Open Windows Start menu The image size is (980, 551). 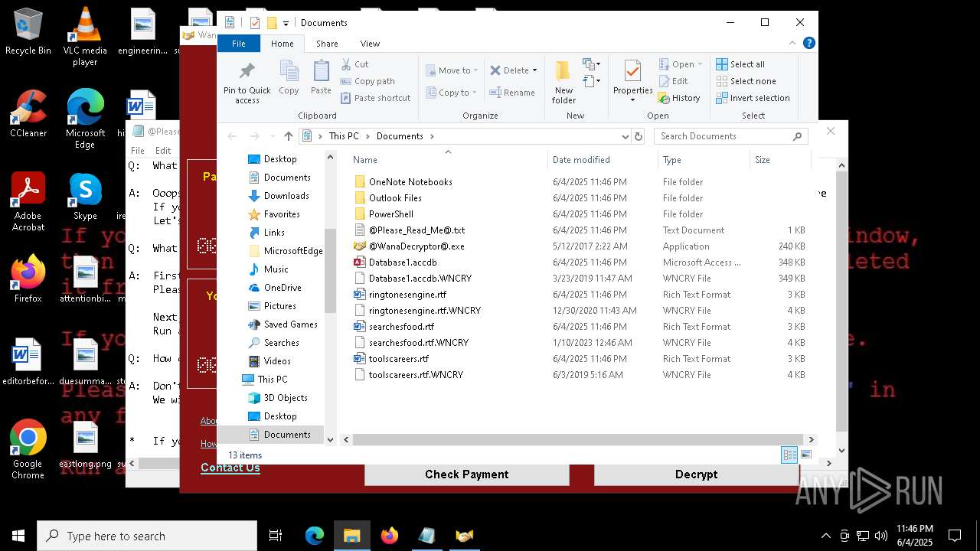click(18, 536)
